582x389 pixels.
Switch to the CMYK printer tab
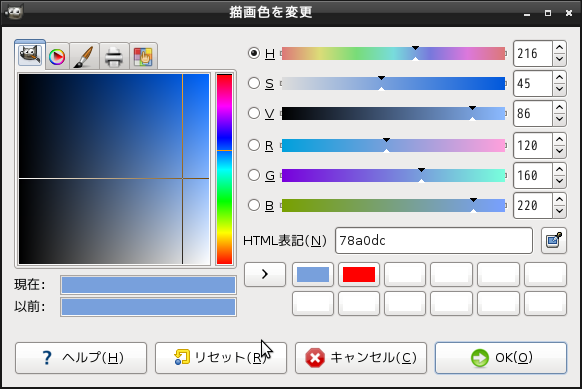click(114, 56)
